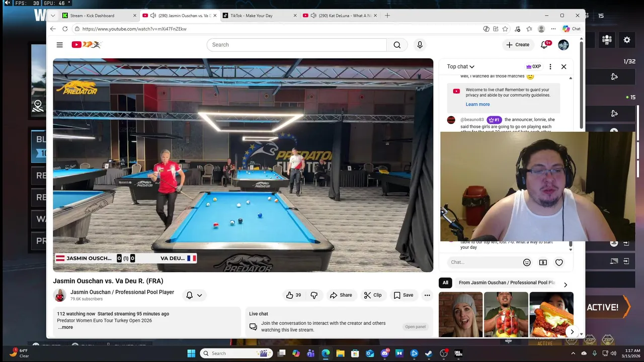Image resolution: width=644 pixels, height=362 pixels.
Task: Open Steam from taskbar
Action: (x=429, y=353)
